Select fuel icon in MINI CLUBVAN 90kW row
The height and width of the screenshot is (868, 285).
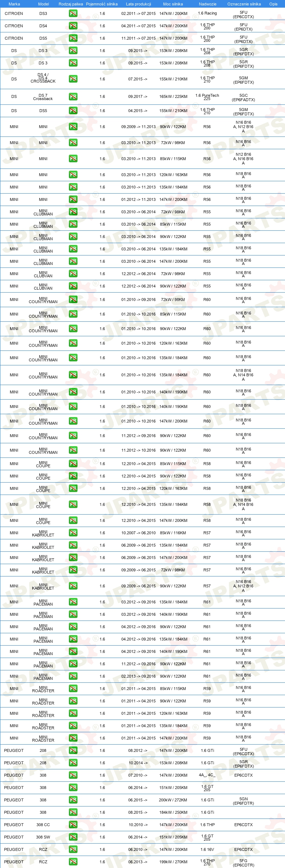pos(73,286)
